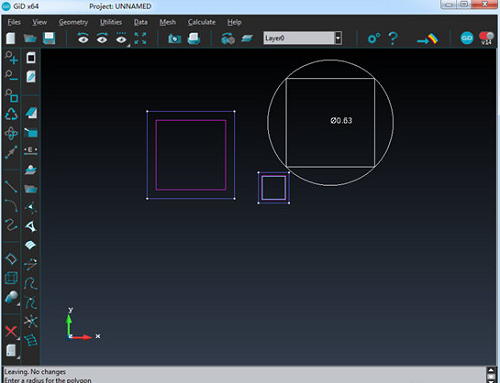The width and height of the screenshot is (500, 383).
Task: Click the list entities document icon
Action: tap(11, 351)
